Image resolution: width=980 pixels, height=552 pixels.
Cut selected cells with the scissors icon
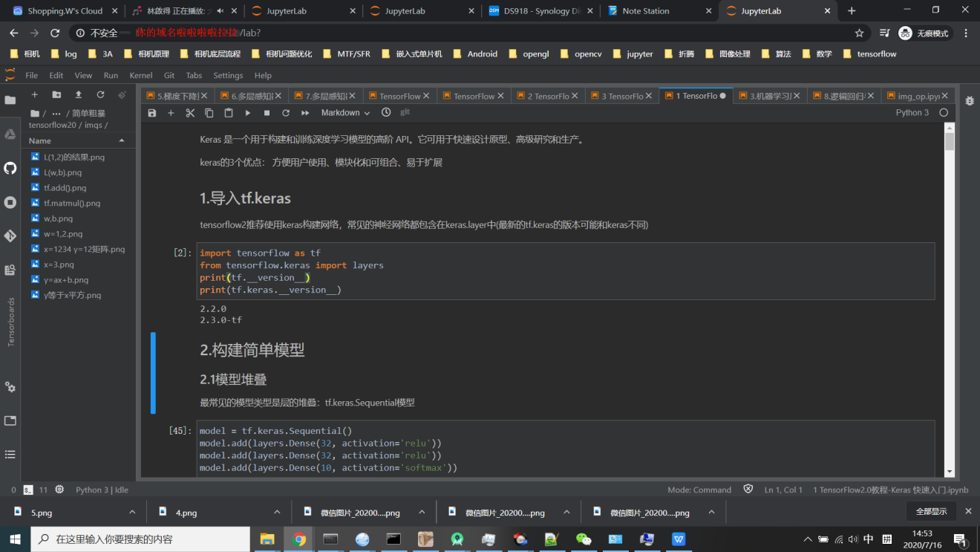[189, 112]
